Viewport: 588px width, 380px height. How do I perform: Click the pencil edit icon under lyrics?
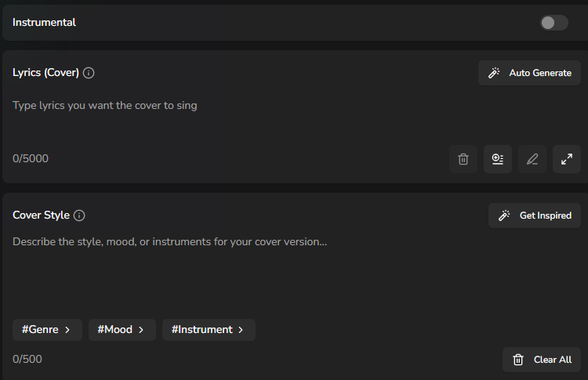point(532,159)
